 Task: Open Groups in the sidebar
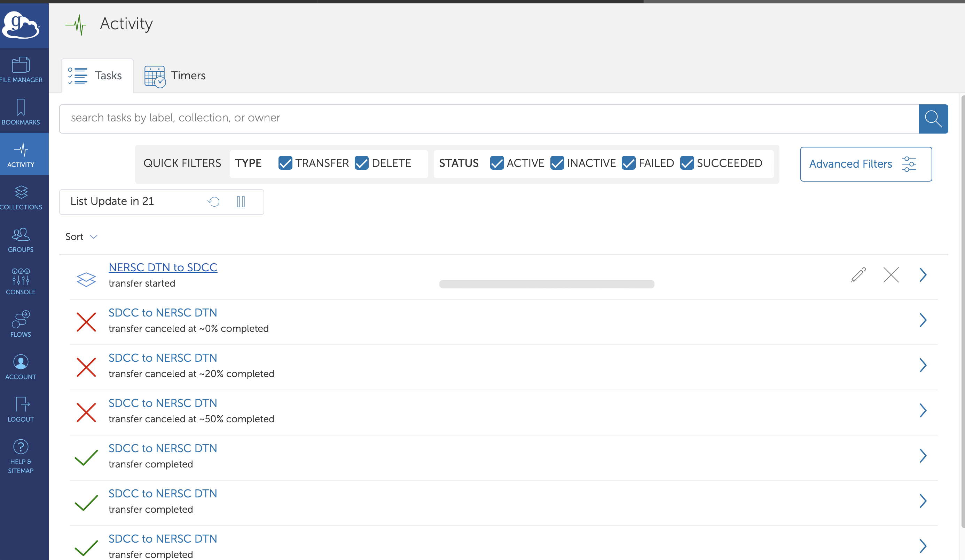[x=21, y=239]
